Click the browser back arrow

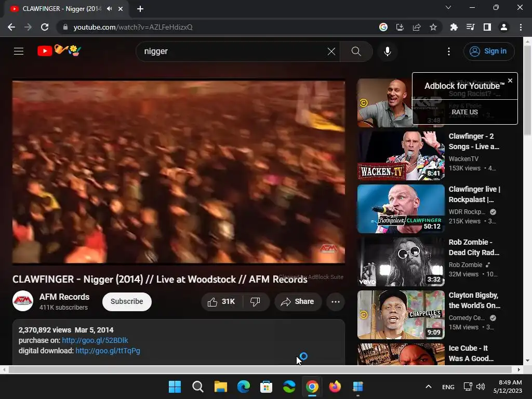[x=11, y=27]
